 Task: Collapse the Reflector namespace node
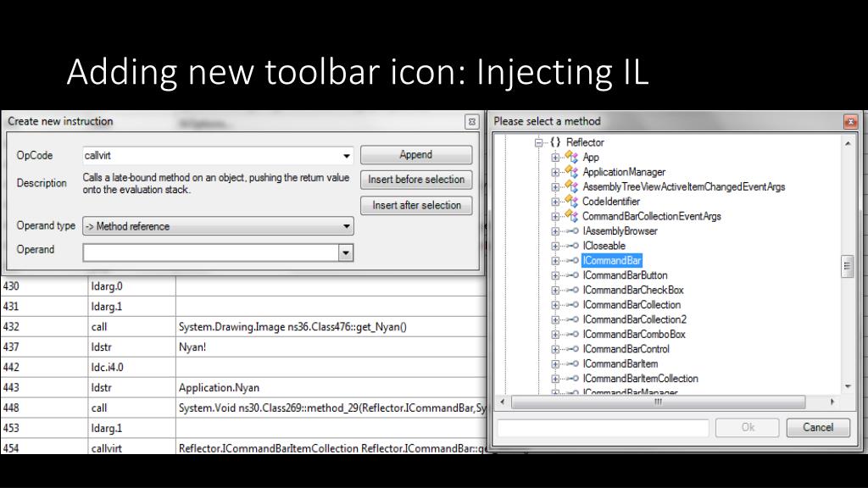[538, 142]
